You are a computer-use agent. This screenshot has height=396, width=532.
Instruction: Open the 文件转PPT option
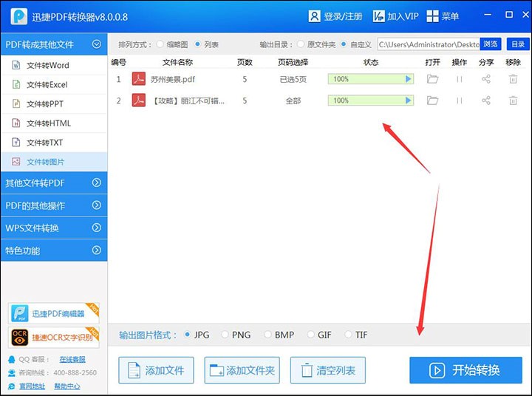click(54, 104)
